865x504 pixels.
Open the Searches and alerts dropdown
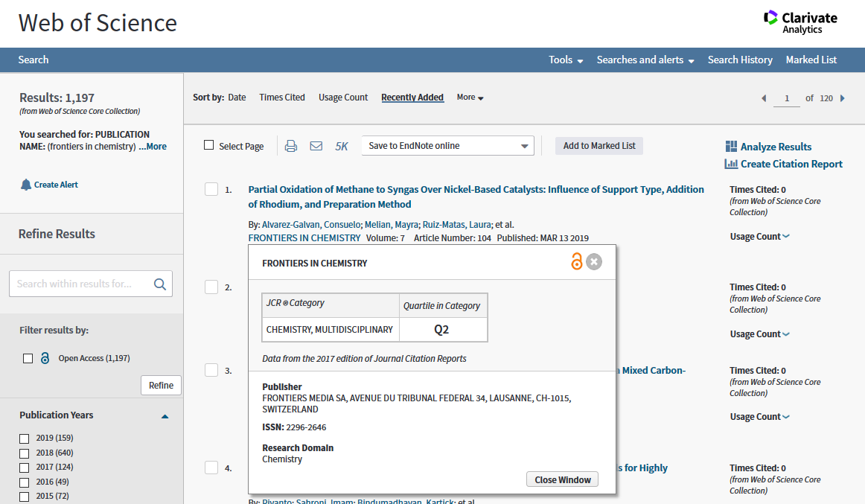pyautogui.click(x=645, y=60)
